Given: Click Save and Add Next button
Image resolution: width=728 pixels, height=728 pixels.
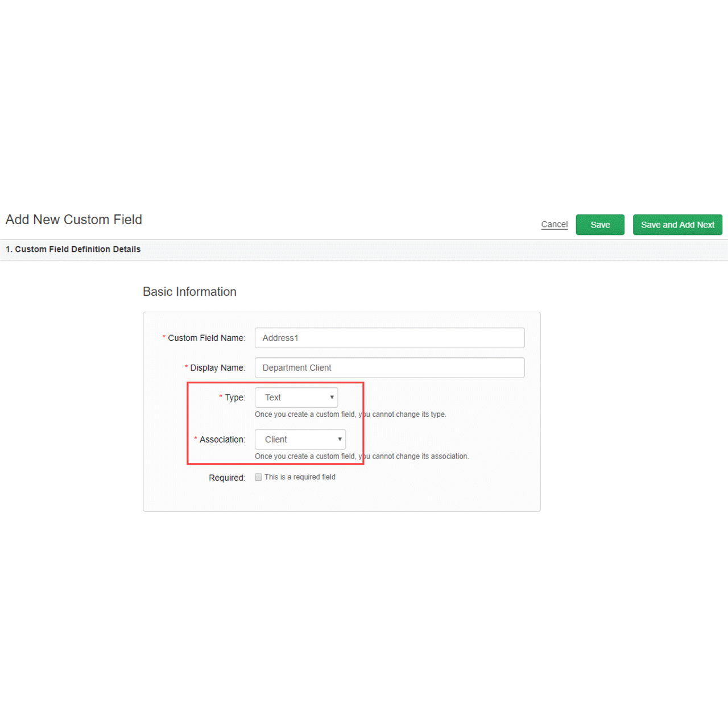Looking at the screenshot, I should (x=677, y=225).
